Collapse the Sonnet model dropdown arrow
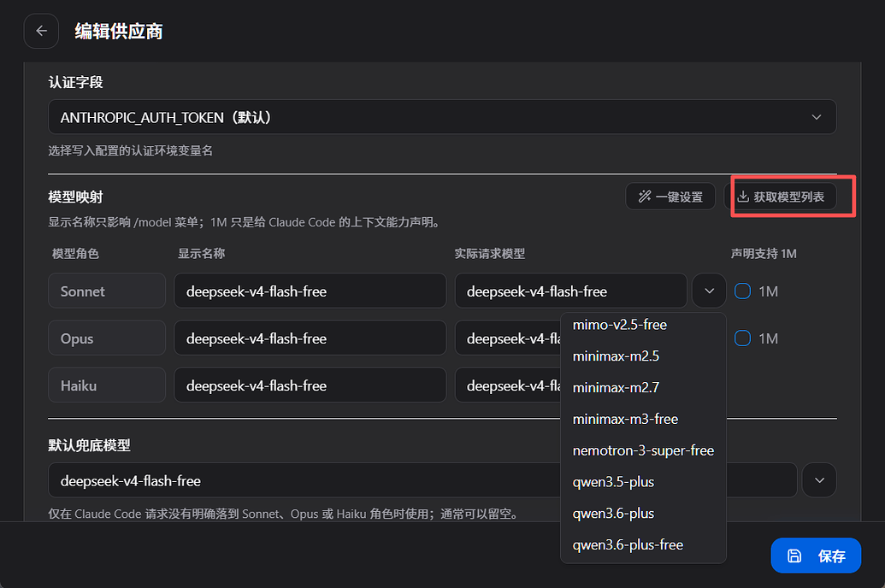 709,291
